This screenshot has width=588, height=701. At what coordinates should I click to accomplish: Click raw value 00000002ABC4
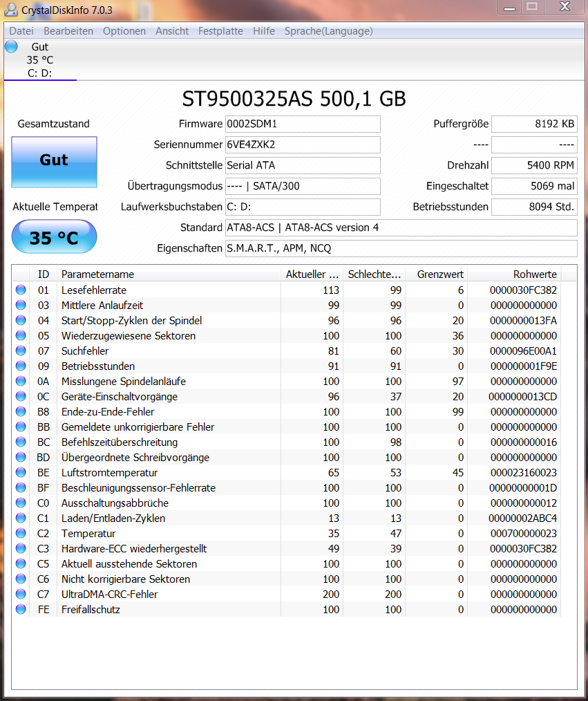point(522,518)
